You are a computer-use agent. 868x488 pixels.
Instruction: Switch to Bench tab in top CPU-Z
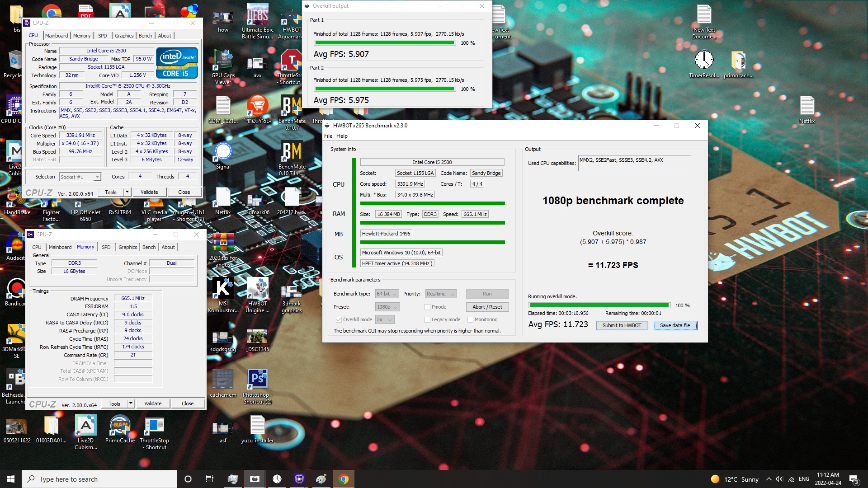pos(146,36)
